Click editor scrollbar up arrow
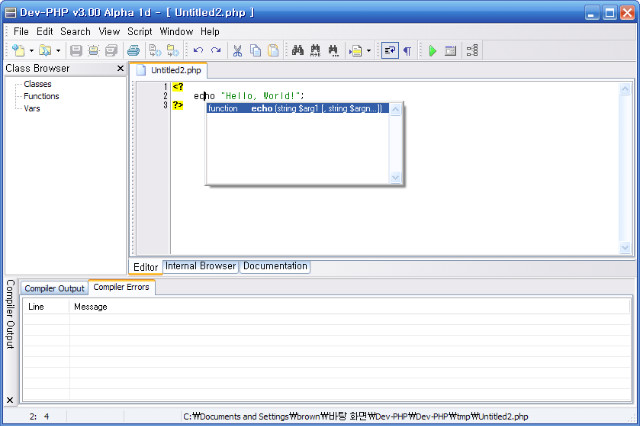The image size is (640, 426). 625,89
